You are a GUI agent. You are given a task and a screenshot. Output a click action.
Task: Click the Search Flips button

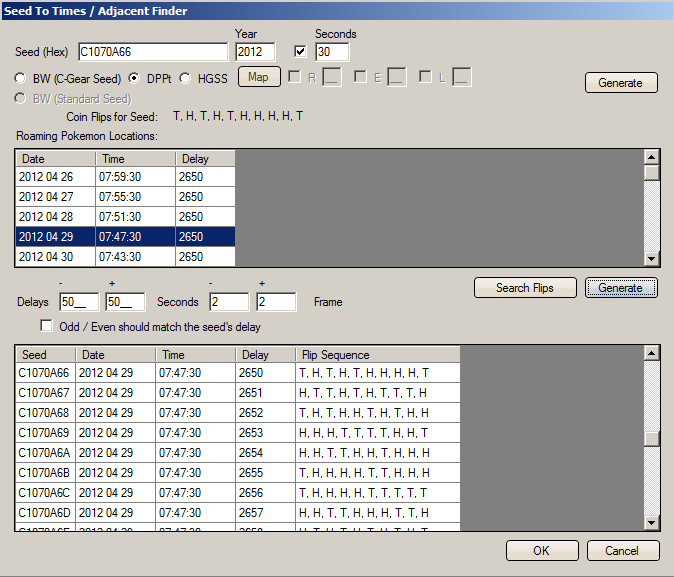[x=525, y=288]
